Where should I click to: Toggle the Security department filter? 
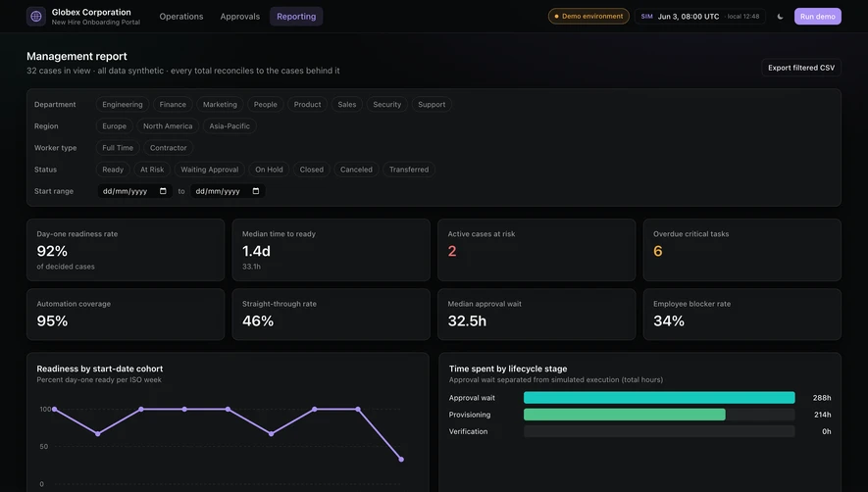click(387, 104)
